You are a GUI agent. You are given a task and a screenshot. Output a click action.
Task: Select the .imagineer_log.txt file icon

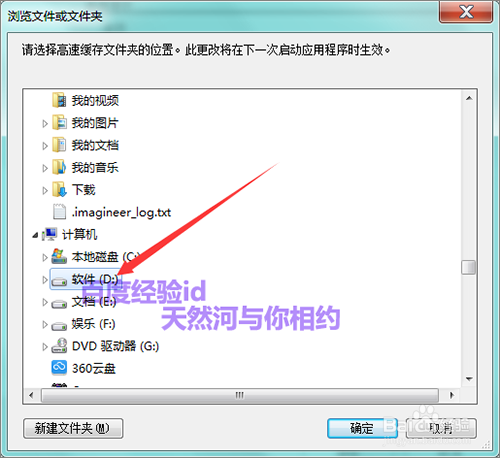pos(59,212)
